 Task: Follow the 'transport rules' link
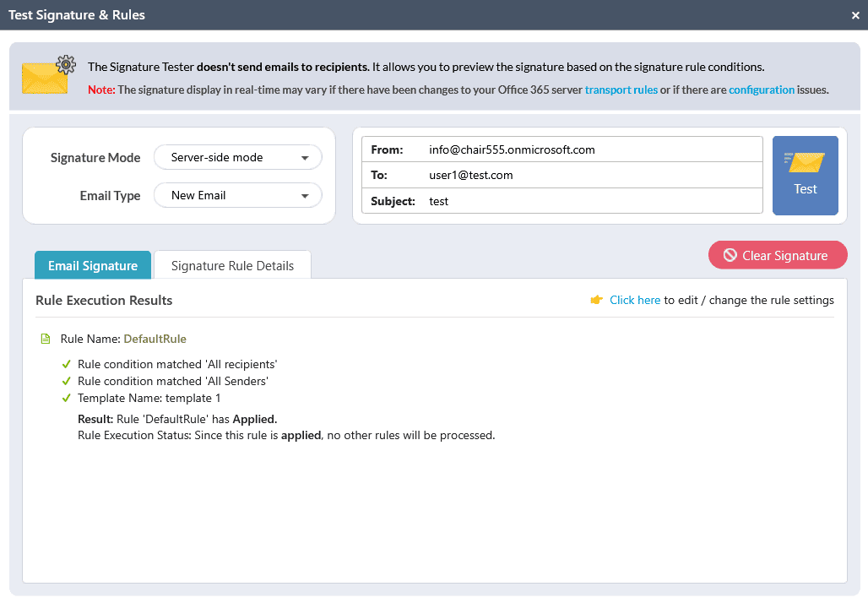(621, 90)
